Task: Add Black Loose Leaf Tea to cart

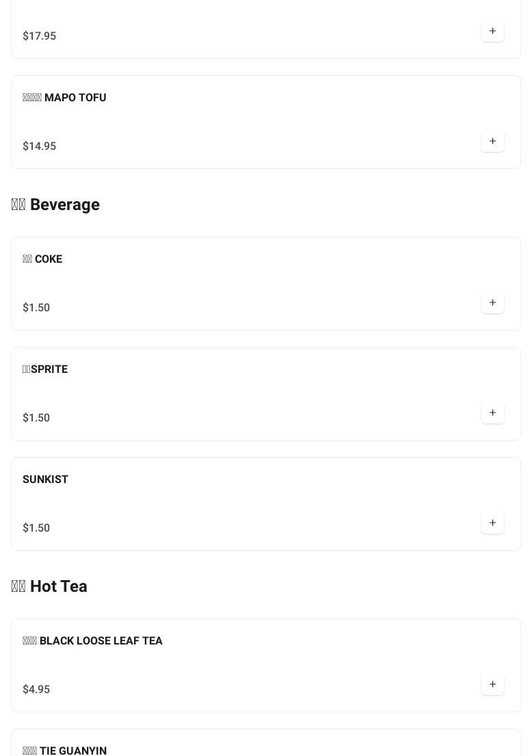Action: [x=492, y=684]
